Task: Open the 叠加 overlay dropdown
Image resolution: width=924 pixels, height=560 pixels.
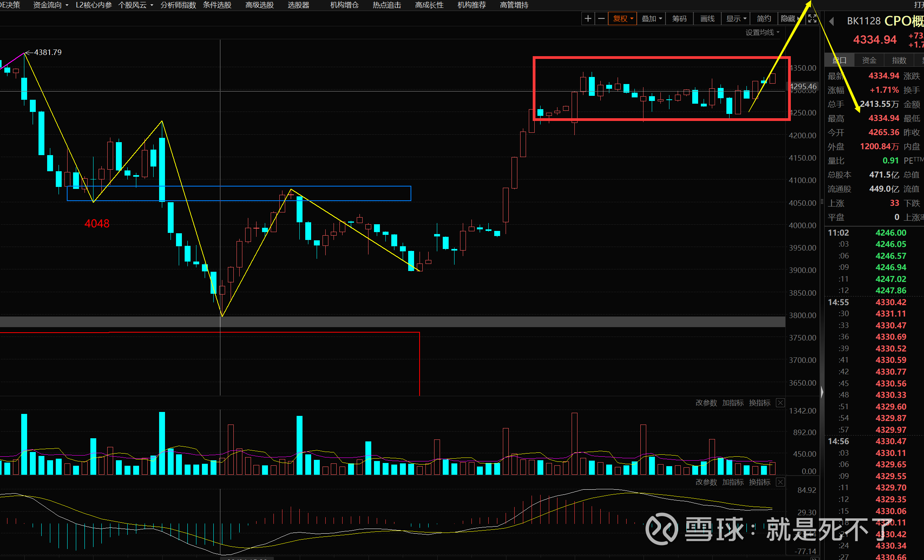Action: click(x=651, y=18)
